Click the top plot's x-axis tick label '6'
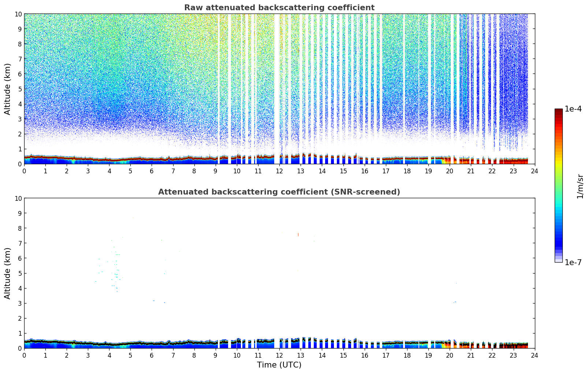The image size is (588, 373). pos(152,171)
